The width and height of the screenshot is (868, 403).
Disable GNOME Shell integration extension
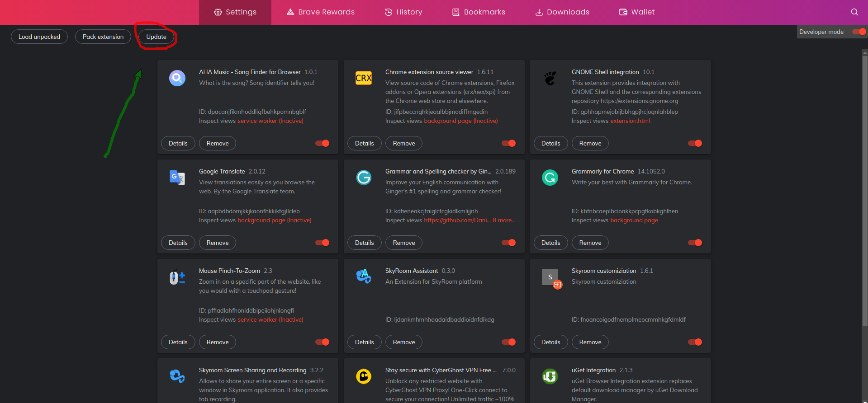(x=695, y=143)
